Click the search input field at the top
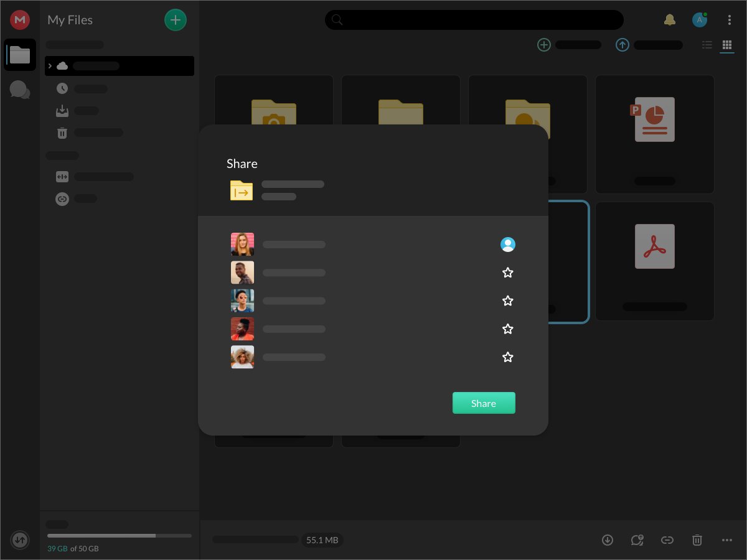 [x=474, y=19]
